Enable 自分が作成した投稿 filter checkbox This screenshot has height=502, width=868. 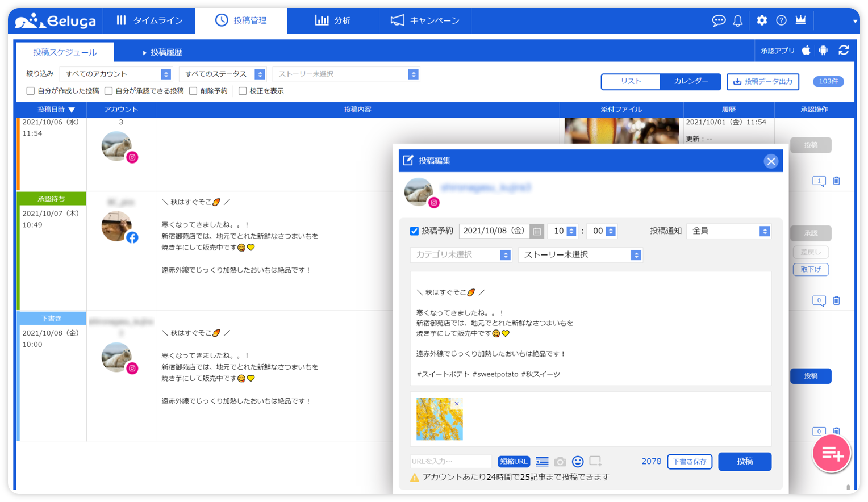[31, 91]
